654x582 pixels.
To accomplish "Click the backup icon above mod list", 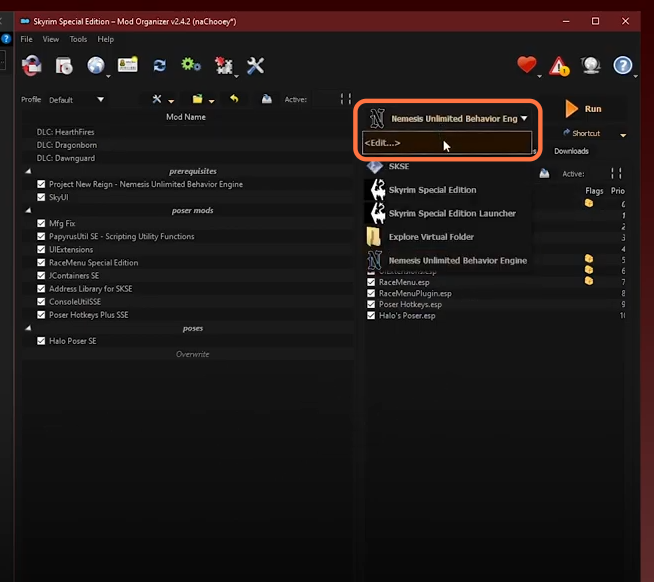I will 267,99.
